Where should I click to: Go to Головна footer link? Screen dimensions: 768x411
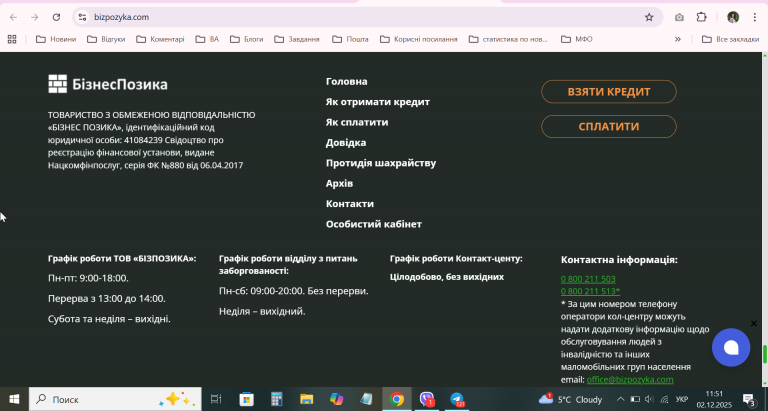coord(347,81)
